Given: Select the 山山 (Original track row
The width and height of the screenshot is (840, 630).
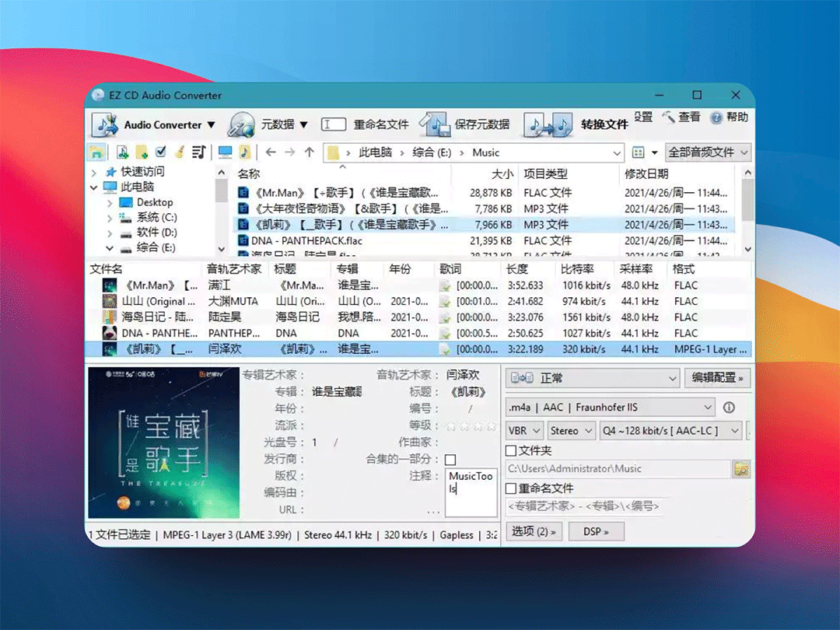Looking at the screenshot, I should tap(418, 301).
